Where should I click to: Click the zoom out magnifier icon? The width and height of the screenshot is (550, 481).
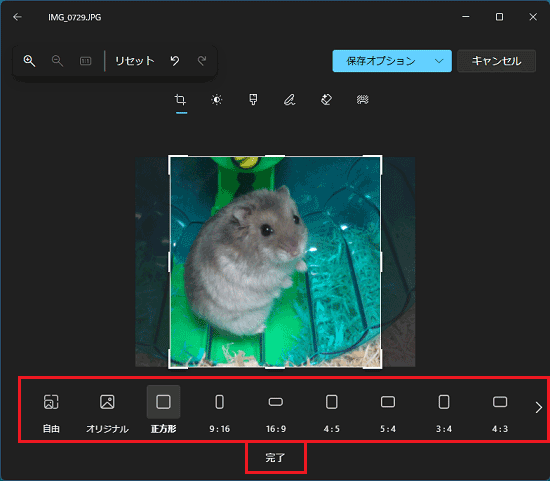57,61
